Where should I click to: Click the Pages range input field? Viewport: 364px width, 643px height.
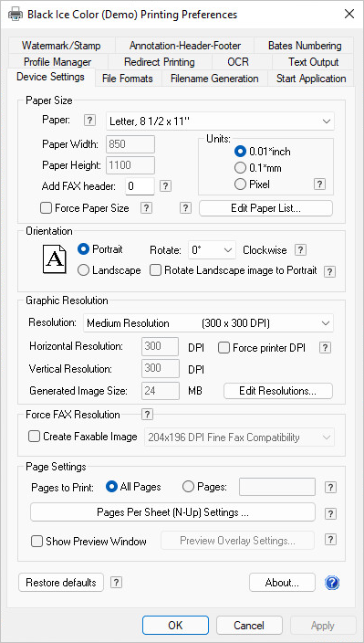click(x=277, y=487)
